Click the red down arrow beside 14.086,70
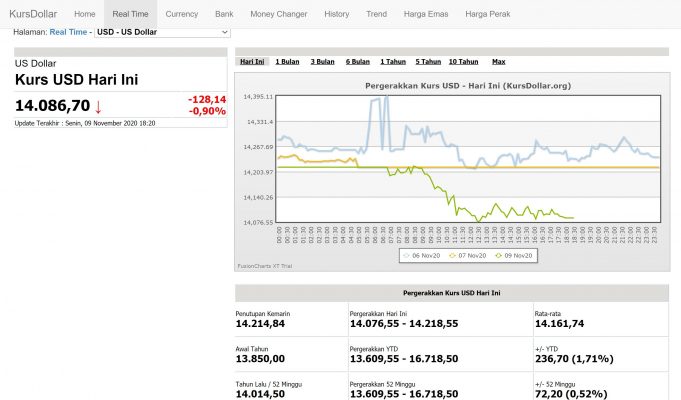The width and height of the screenshot is (681, 400). [98, 107]
